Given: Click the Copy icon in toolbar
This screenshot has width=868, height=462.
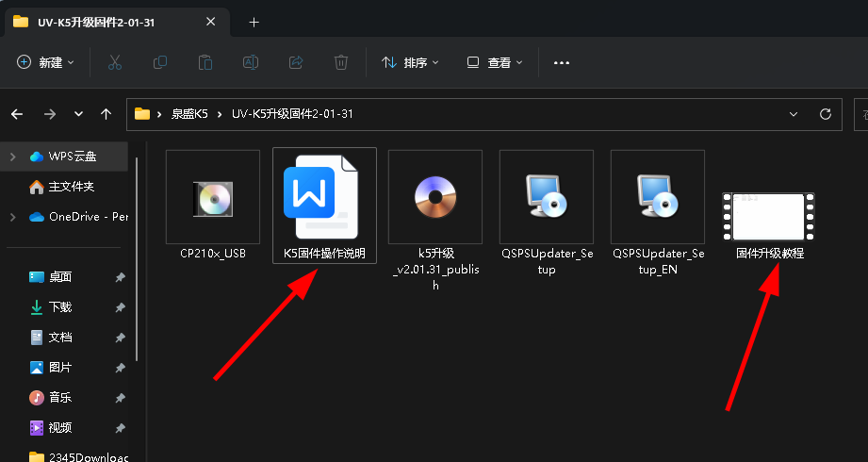Looking at the screenshot, I should coord(160,62).
